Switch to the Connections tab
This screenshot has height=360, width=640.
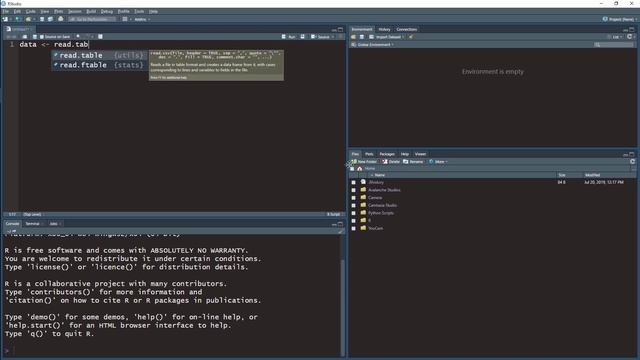click(x=407, y=29)
